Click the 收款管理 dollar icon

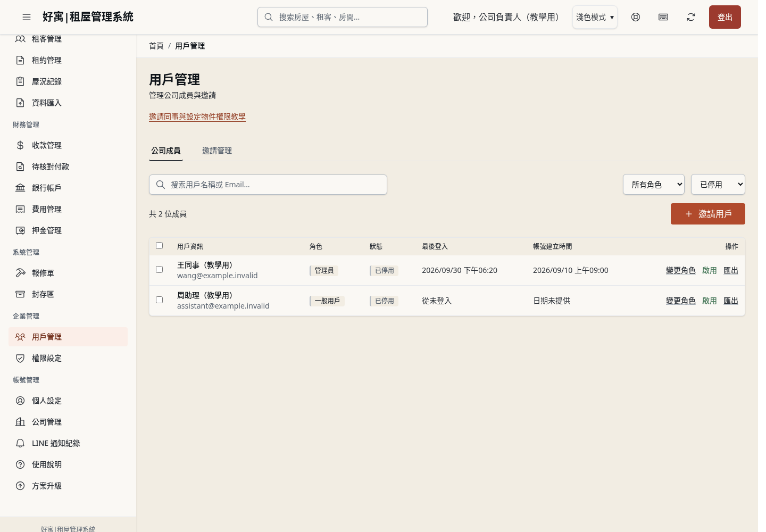point(20,145)
